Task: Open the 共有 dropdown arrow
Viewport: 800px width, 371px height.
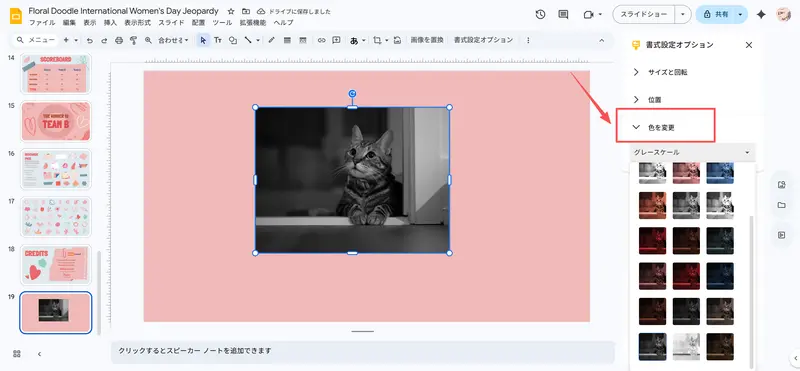Action: (x=740, y=14)
